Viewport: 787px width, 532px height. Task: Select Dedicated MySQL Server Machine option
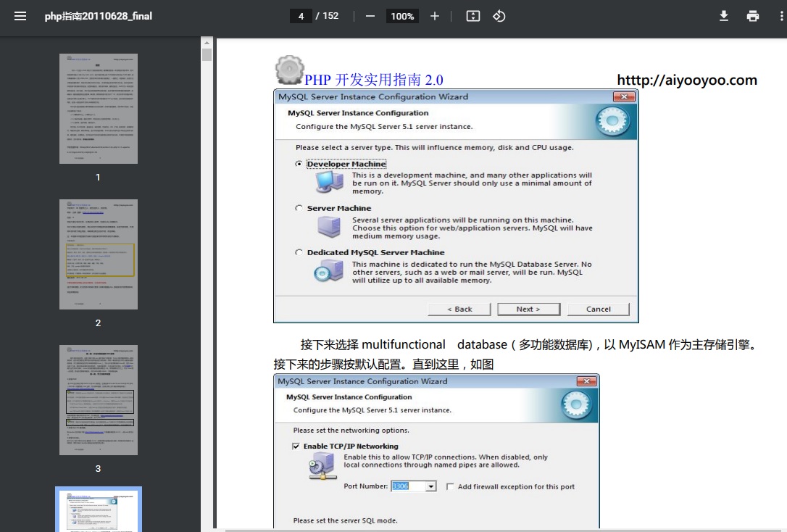[299, 252]
